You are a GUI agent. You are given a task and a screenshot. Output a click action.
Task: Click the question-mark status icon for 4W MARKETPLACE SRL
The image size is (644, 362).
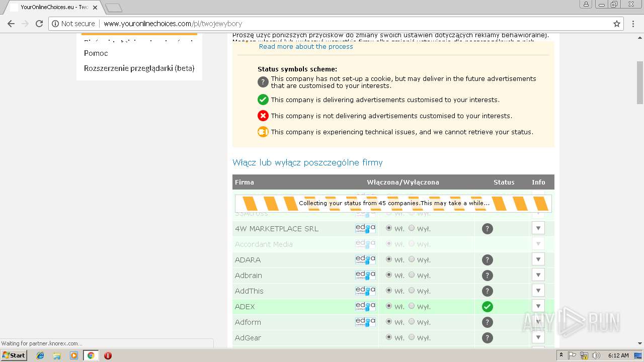487,229
